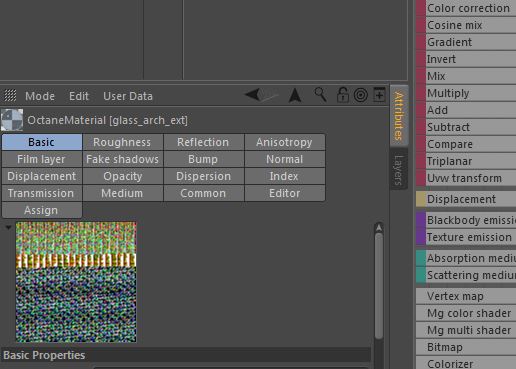
Task: Click the up arrow navigation icon
Action: coord(295,95)
